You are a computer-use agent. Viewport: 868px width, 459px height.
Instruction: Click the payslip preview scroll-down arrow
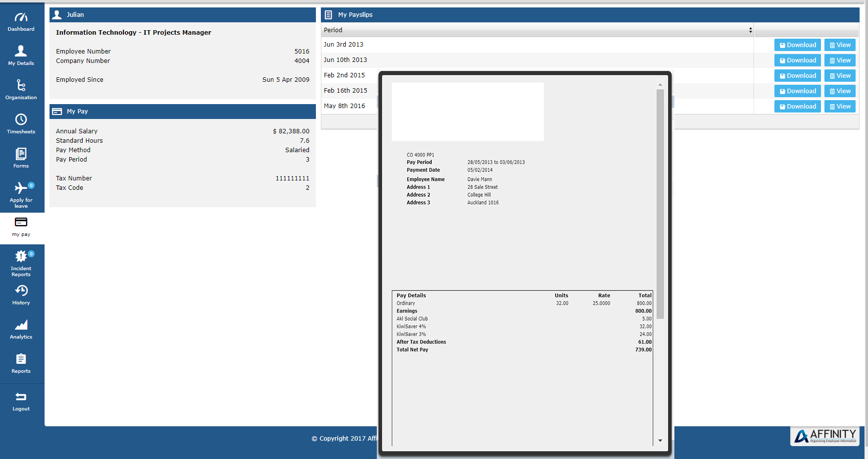point(660,441)
